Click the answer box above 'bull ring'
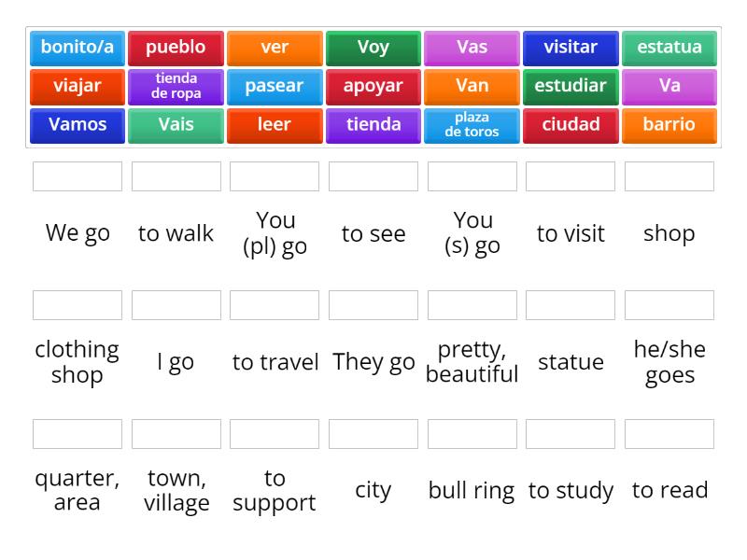 [x=472, y=433]
